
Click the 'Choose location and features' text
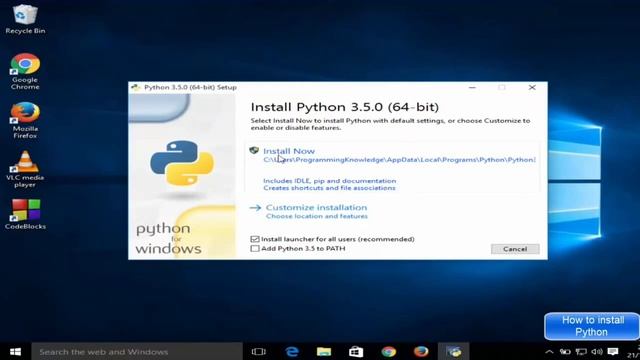pos(317,216)
